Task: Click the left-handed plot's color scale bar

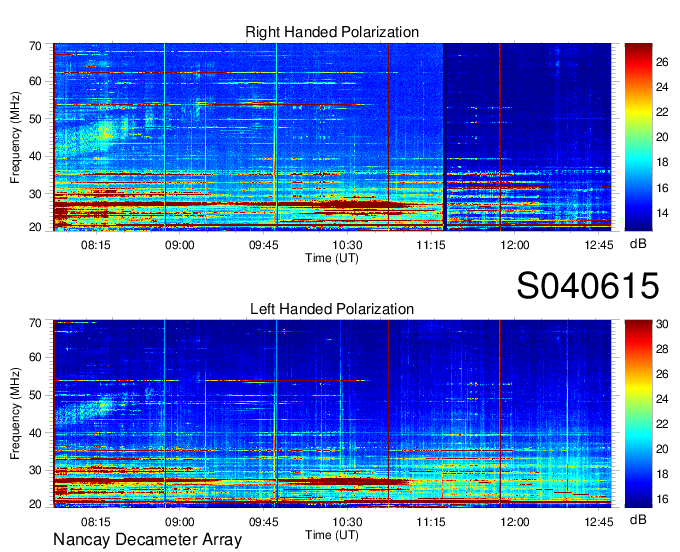Action: 638,414
